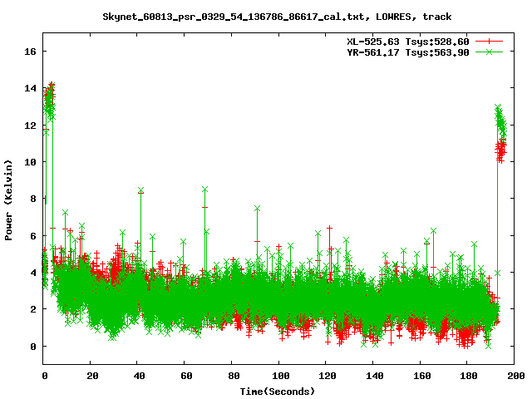Click x-axis tick label 60
The image size is (532, 399).
[186, 376]
